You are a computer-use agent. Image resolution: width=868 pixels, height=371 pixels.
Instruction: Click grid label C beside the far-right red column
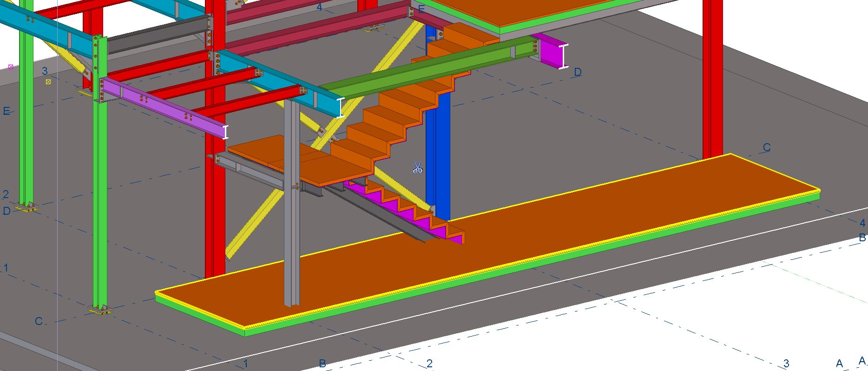(x=767, y=147)
